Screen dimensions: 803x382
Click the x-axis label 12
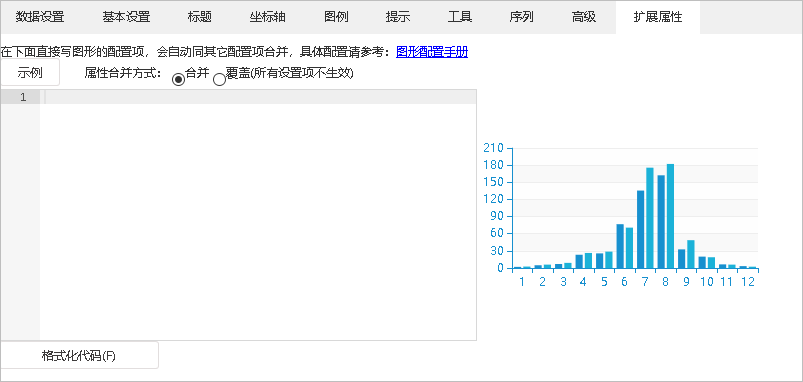(x=748, y=282)
